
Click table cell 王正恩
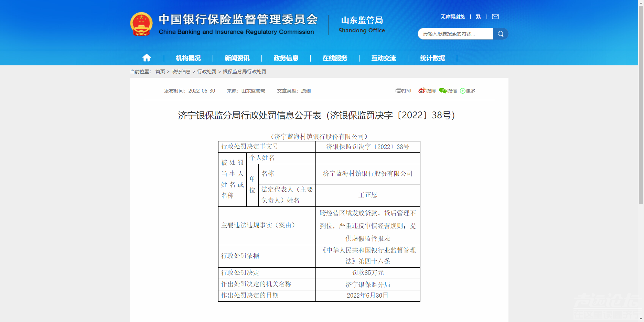coord(368,195)
